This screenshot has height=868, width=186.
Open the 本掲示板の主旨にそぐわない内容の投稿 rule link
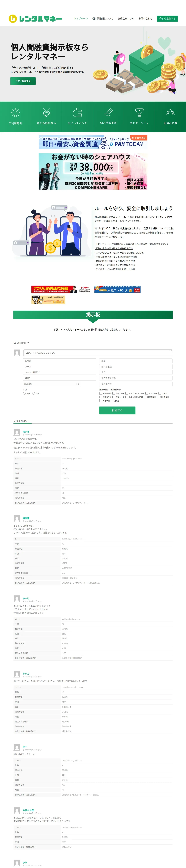(x=115, y=261)
